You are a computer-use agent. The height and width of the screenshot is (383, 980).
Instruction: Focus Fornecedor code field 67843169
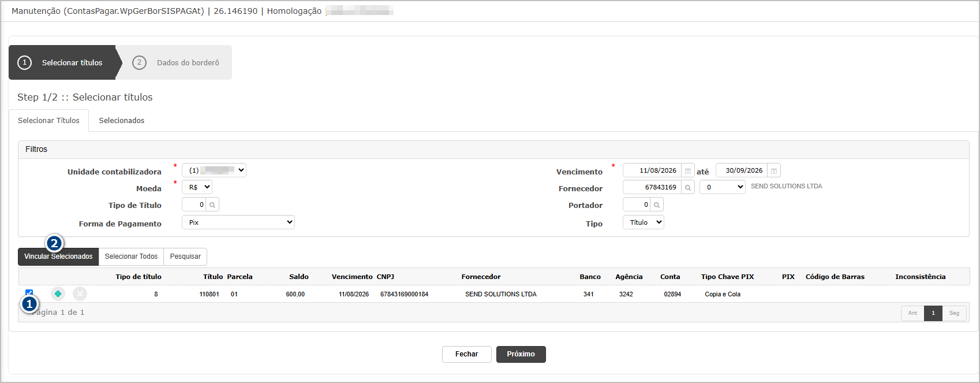pos(652,187)
